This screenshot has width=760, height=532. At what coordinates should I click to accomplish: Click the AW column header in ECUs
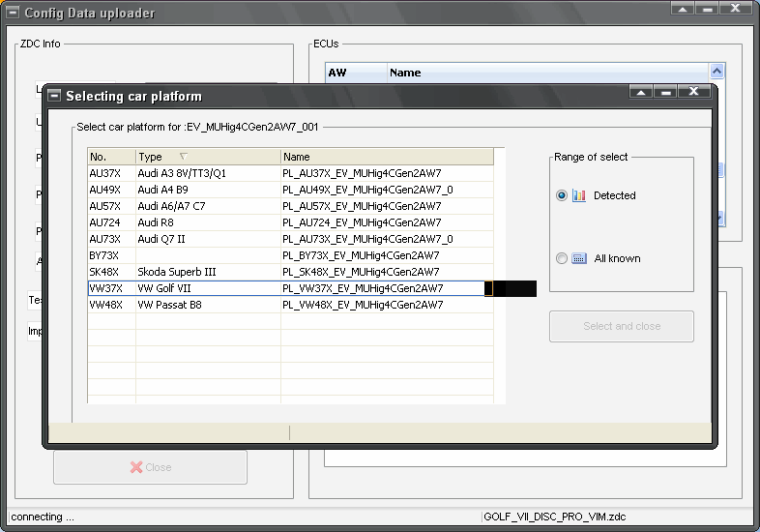click(x=356, y=73)
